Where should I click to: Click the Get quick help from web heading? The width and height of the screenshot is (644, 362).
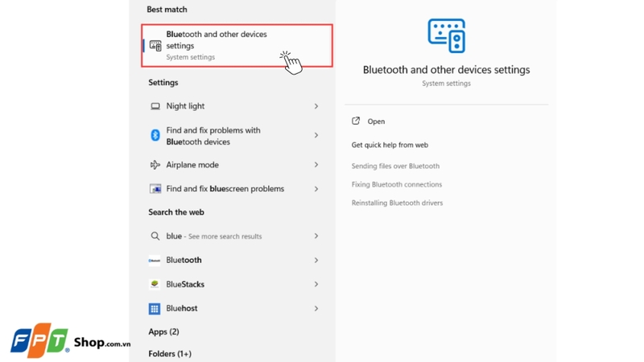[390, 145]
